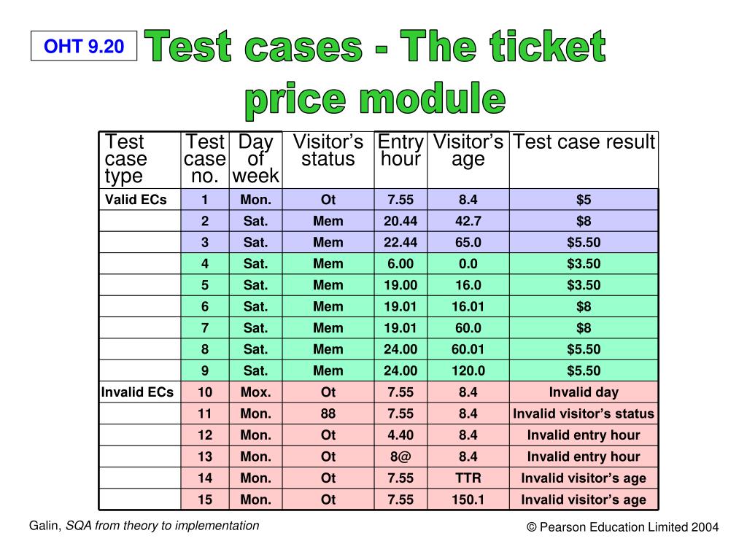
Task: Click the Galin SQA book citation footer
Action: (x=144, y=525)
